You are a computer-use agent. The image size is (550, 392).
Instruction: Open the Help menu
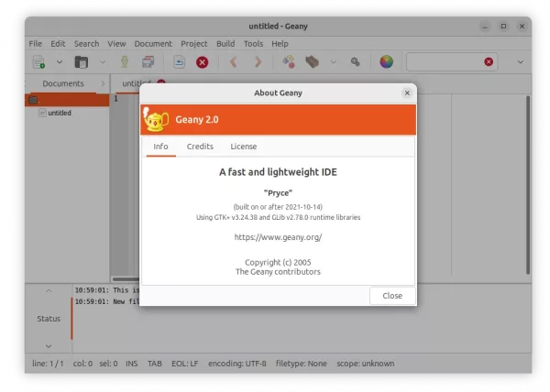click(x=280, y=44)
